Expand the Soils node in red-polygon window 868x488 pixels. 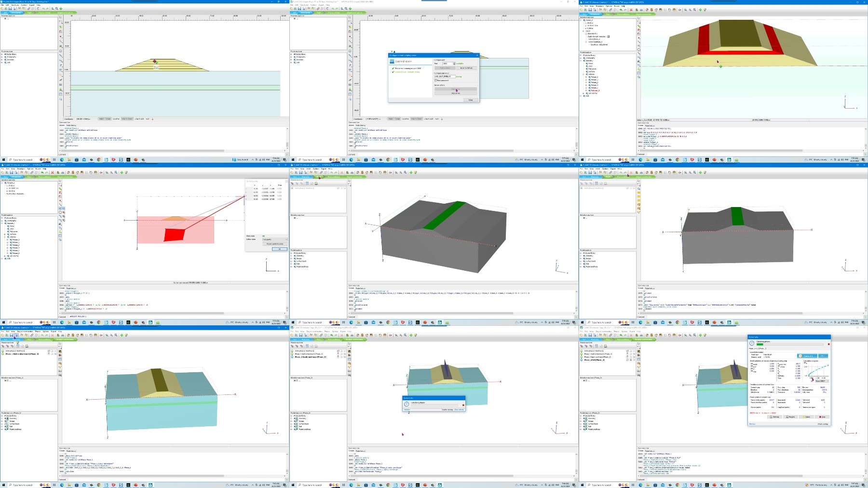click(2, 259)
